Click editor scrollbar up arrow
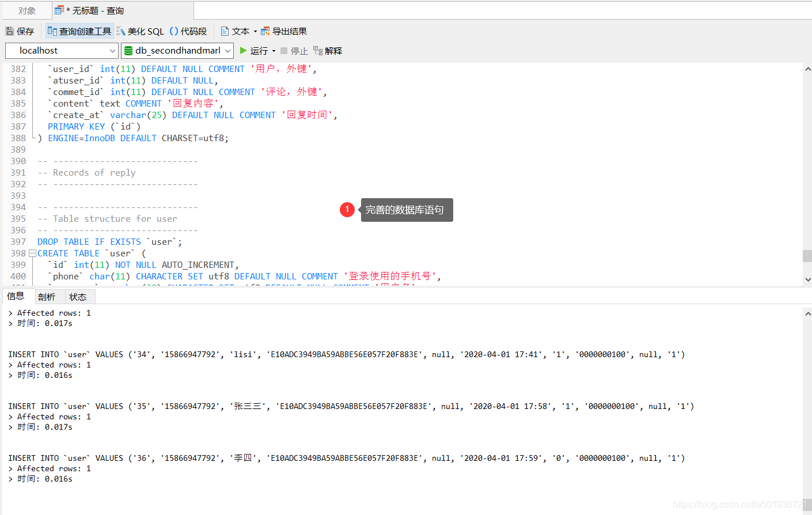 pyautogui.click(x=807, y=69)
